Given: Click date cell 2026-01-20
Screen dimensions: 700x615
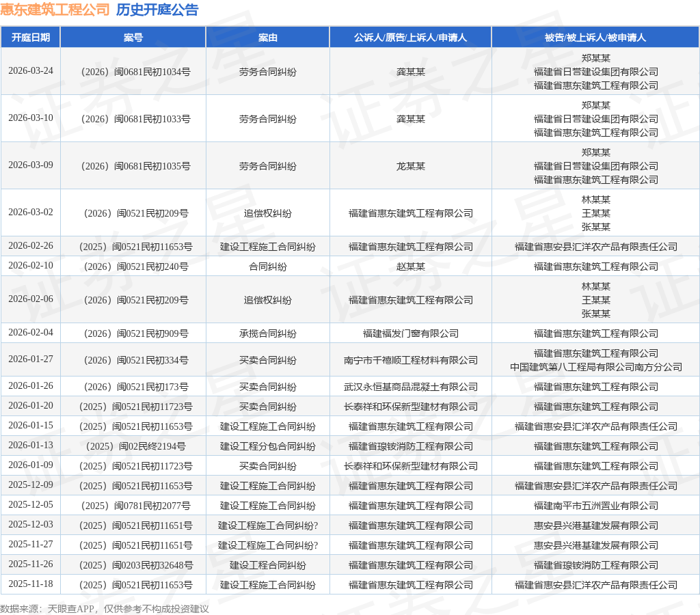Looking at the screenshot, I should pos(31,406).
